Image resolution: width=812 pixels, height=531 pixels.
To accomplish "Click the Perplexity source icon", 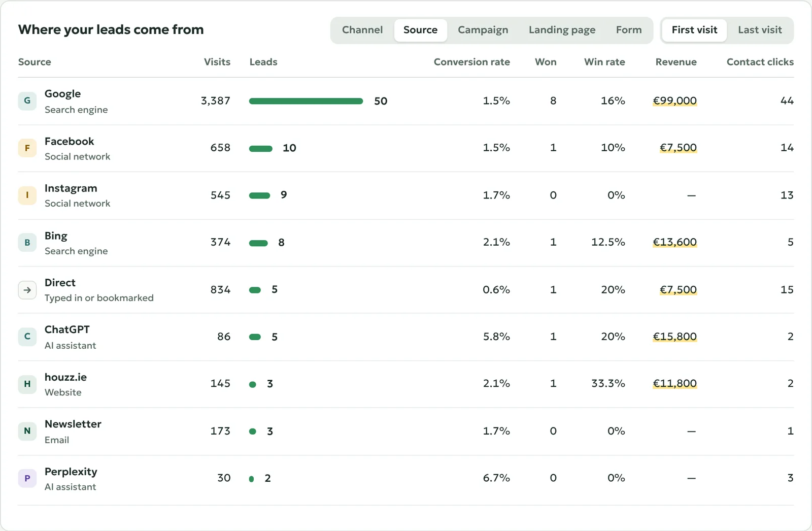I will point(27,478).
